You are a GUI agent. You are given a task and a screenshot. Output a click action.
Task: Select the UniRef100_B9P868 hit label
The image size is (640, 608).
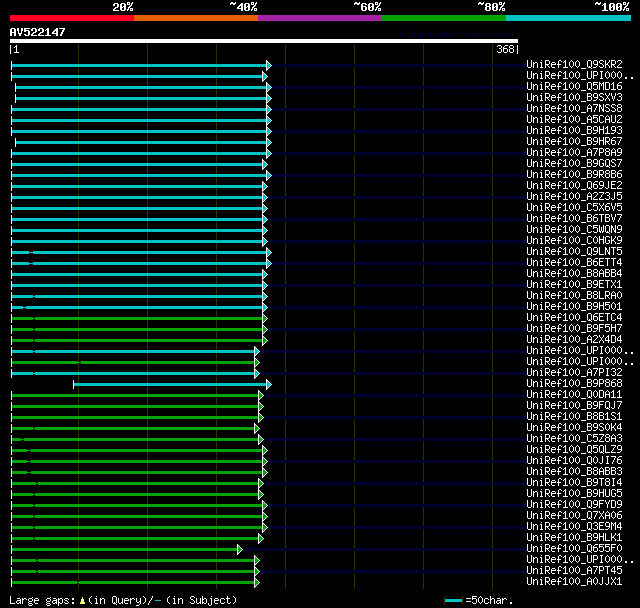(574, 384)
